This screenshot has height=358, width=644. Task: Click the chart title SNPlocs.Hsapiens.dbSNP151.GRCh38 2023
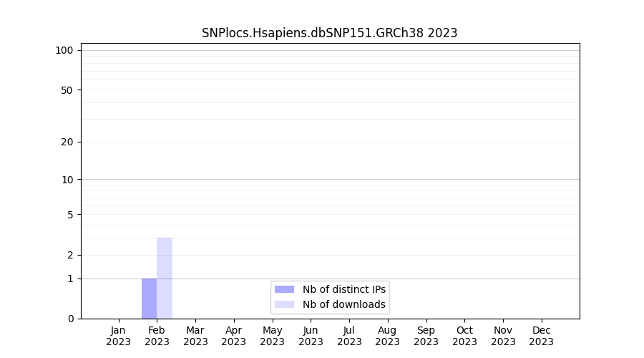click(x=329, y=33)
